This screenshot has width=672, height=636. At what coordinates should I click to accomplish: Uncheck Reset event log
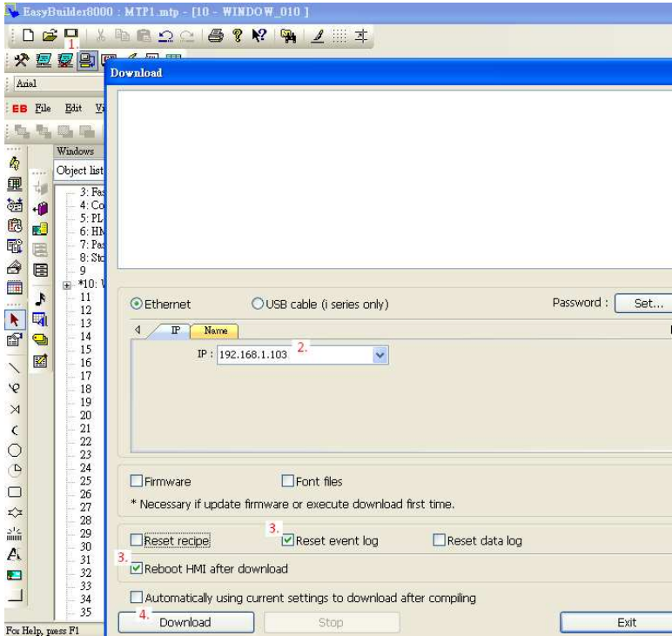point(287,539)
